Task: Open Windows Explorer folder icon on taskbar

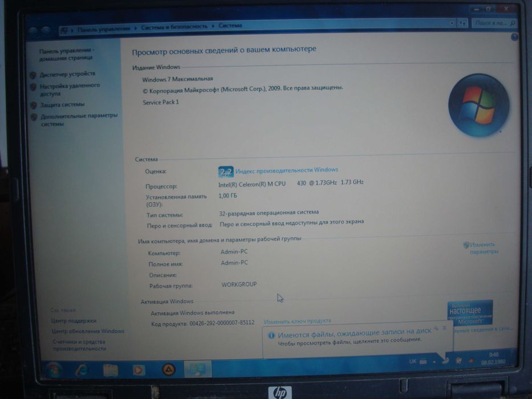Action: click(x=110, y=370)
